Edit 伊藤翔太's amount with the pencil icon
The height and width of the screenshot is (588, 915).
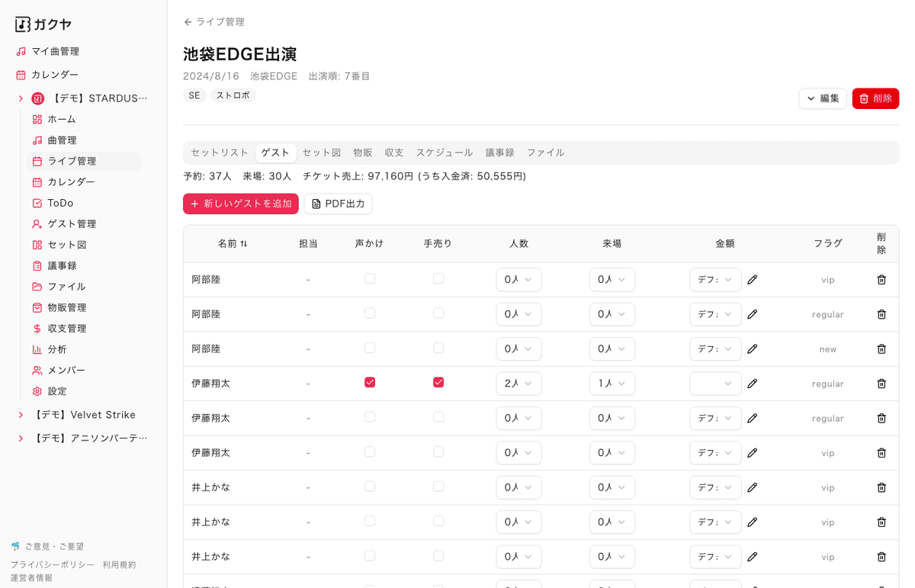click(752, 383)
